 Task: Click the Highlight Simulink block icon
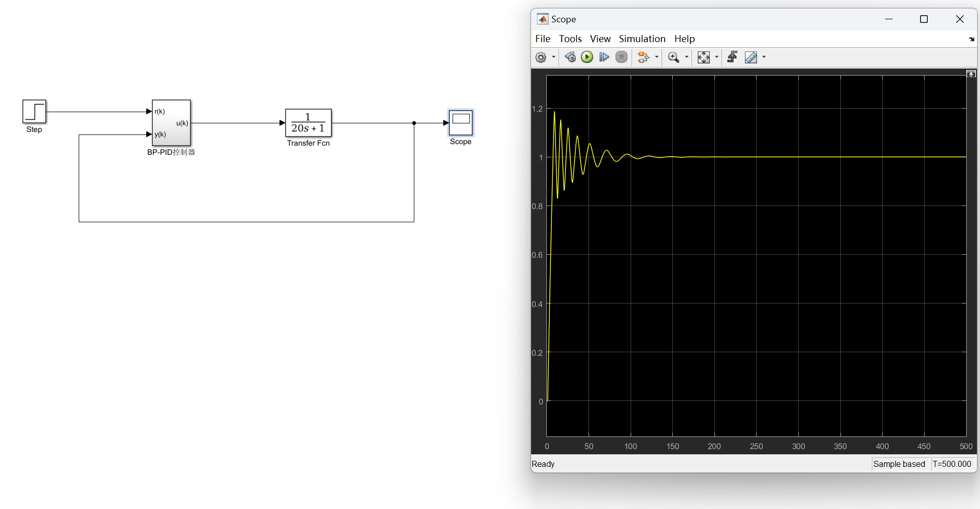643,57
